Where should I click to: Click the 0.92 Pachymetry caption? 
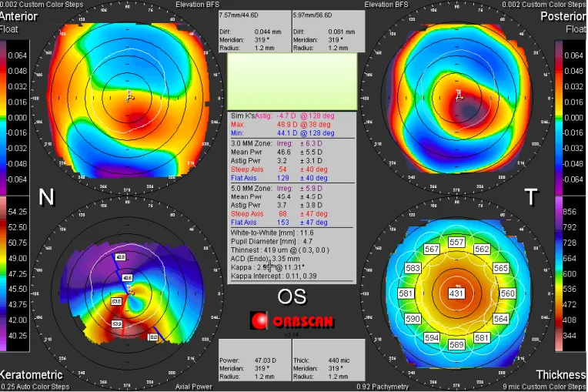pos(383,387)
